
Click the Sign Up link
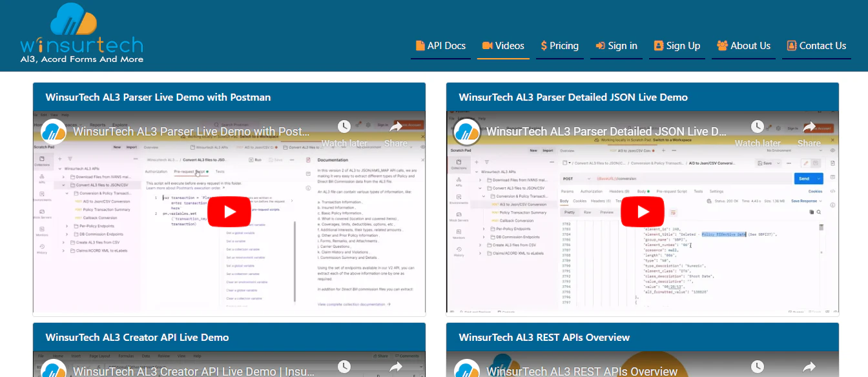pyautogui.click(x=677, y=46)
